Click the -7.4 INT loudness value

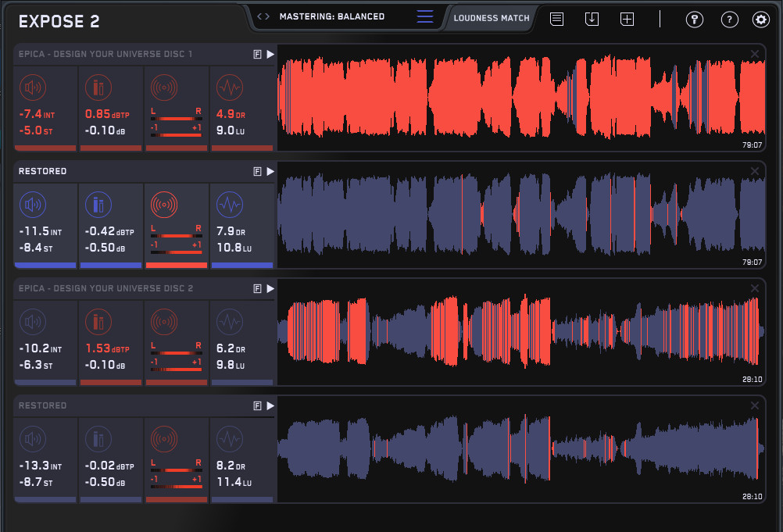[37, 114]
